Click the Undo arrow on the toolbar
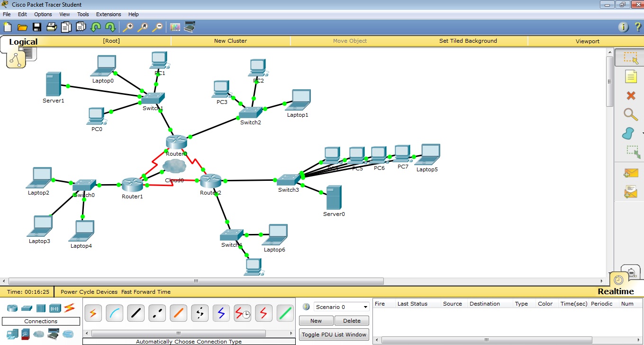644x345 pixels. click(x=95, y=27)
